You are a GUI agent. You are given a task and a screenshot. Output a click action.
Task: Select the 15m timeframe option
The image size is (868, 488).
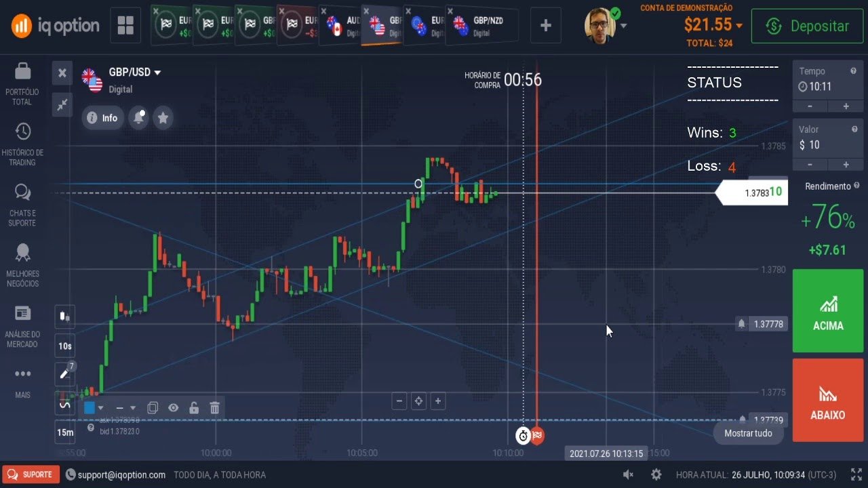[x=64, y=432]
